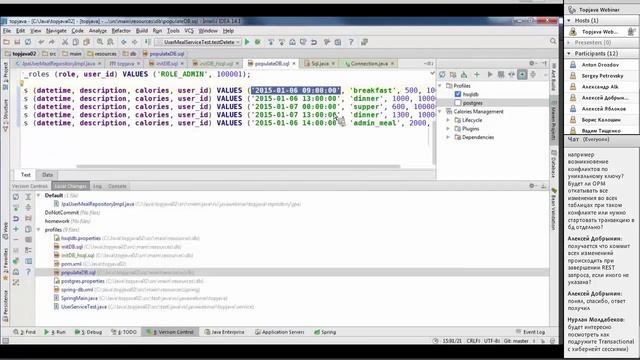Click help question icon in changes panel
Screen dimensions: 640x360
[x=28, y=271]
